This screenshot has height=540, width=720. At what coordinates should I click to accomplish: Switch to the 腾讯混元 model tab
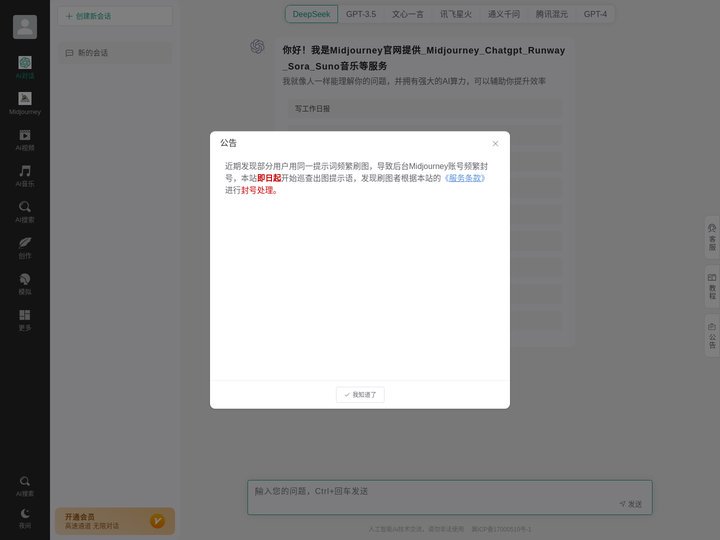pos(551,14)
